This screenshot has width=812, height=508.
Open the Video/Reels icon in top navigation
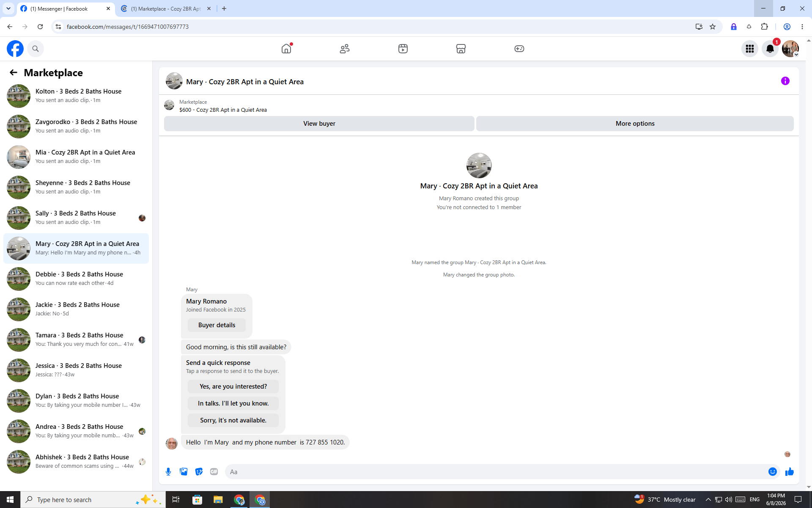(403, 49)
